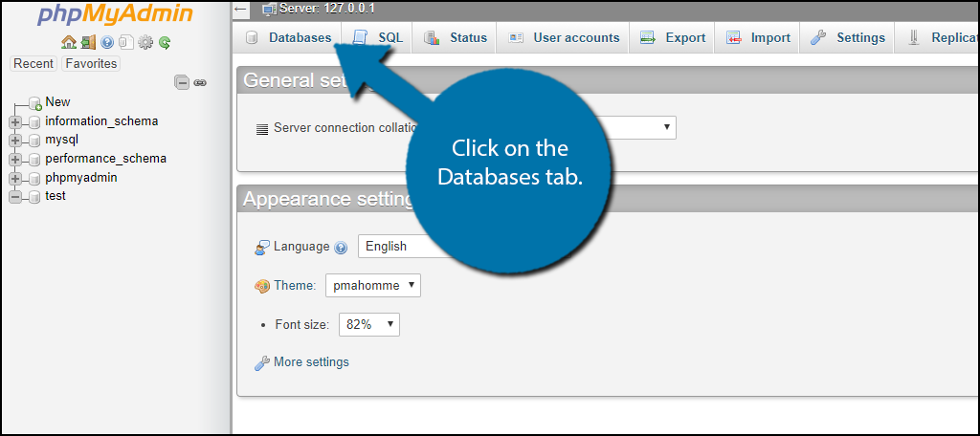Click the wrench icon beside More settings
This screenshot has width=980, height=436.
click(x=262, y=363)
